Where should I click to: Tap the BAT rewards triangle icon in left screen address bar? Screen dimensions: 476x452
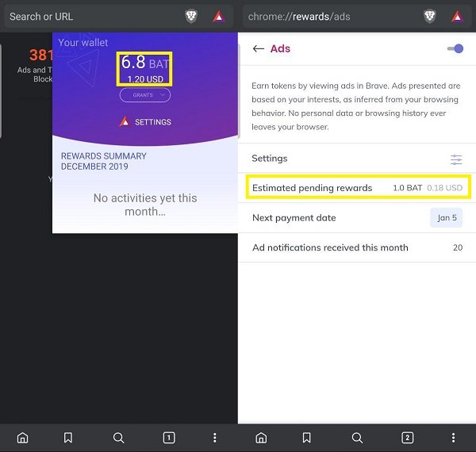tap(219, 17)
